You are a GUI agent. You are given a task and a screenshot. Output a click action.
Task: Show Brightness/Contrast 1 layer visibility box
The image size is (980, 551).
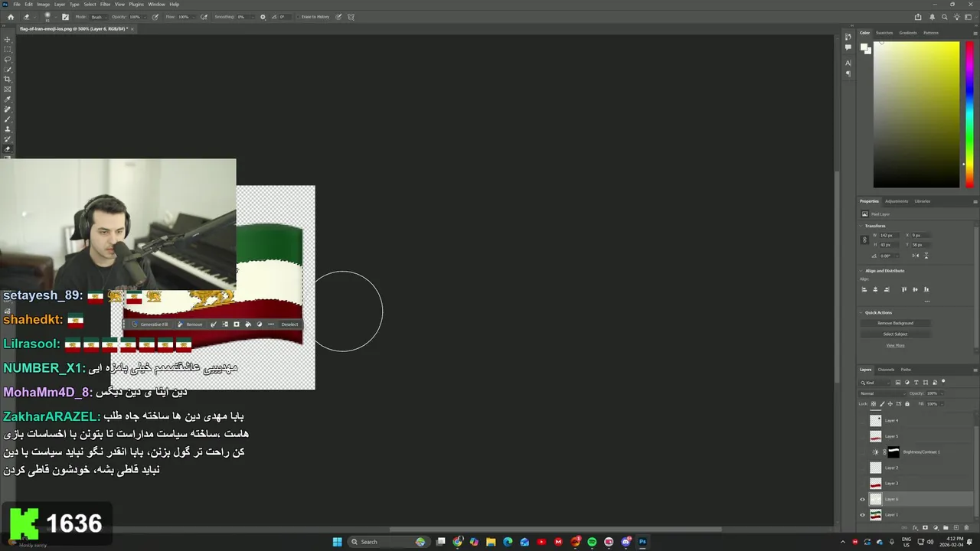pyautogui.click(x=863, y=452)
